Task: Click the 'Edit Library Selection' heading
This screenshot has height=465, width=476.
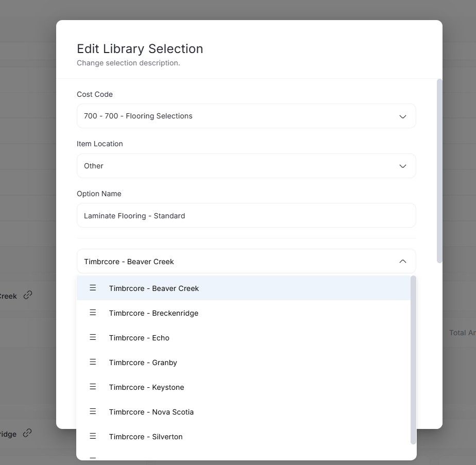Action: [x=140, y=49]
